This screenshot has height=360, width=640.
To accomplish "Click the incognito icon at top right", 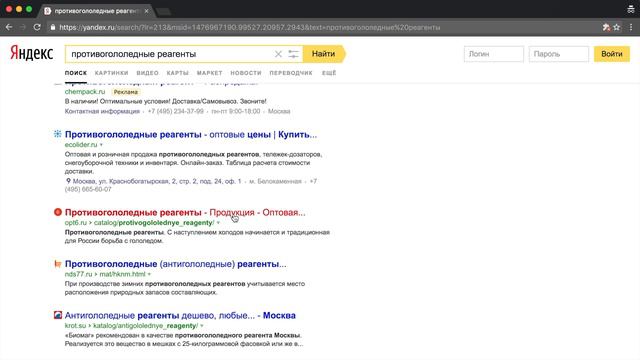I will (x=631, y=9).
